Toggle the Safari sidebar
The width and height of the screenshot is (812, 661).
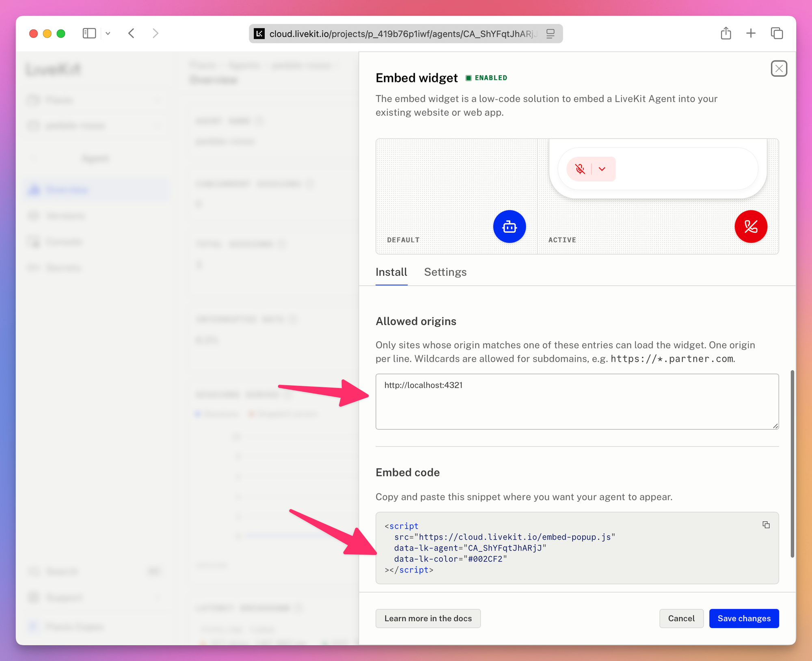(89, 33)
